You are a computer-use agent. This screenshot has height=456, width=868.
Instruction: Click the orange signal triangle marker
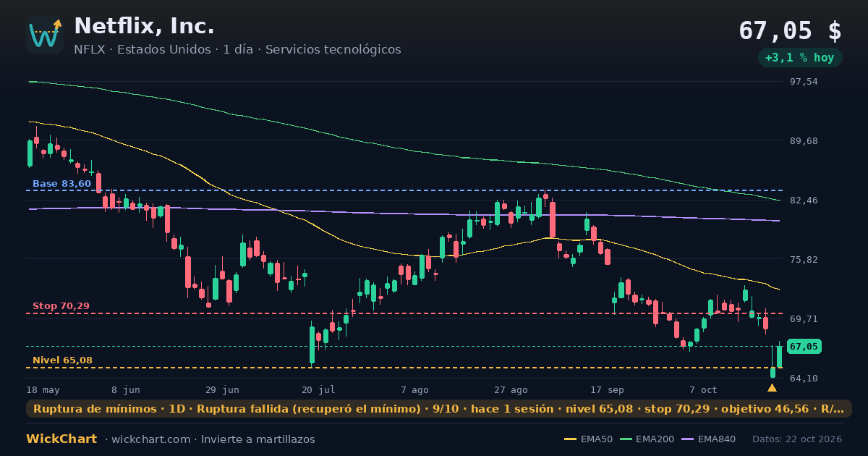point(772,388)
